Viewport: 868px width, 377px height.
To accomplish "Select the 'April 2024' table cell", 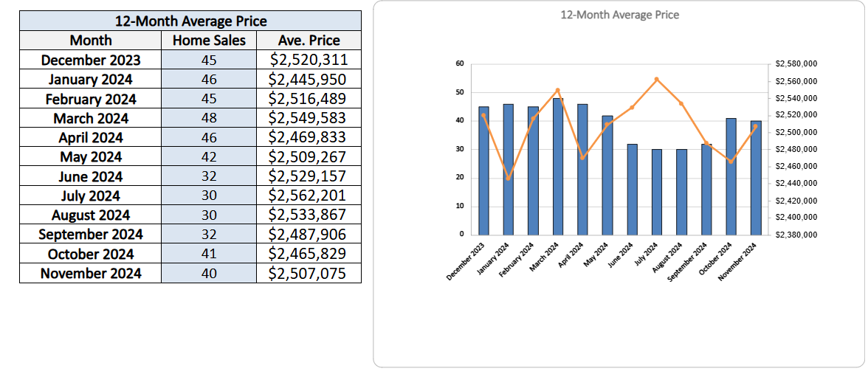I will point(91,137).
